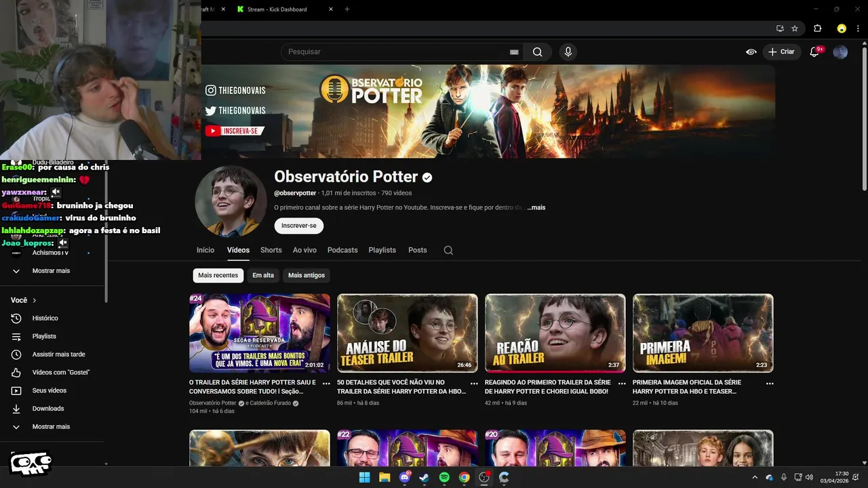
Task: Open the Primeira Imagem video thumbnail
Action: (703, 333)
